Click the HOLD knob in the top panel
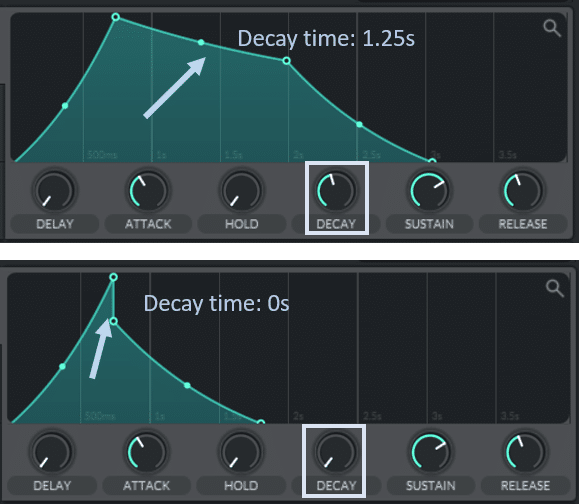 coord(242,191)
